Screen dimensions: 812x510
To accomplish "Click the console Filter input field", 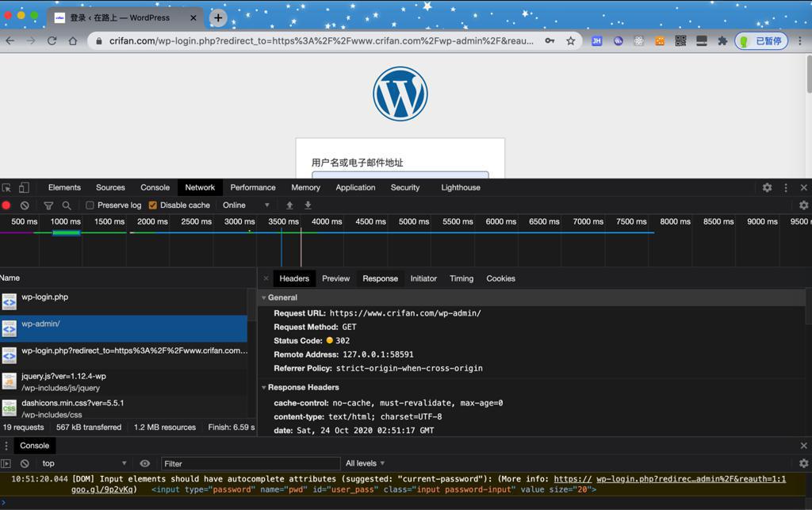I will (251, 463).
